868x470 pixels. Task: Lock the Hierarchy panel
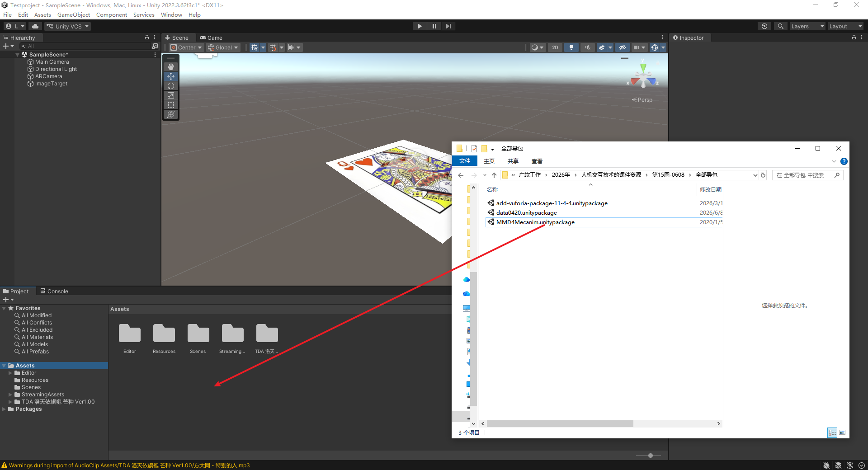point(146,38)
